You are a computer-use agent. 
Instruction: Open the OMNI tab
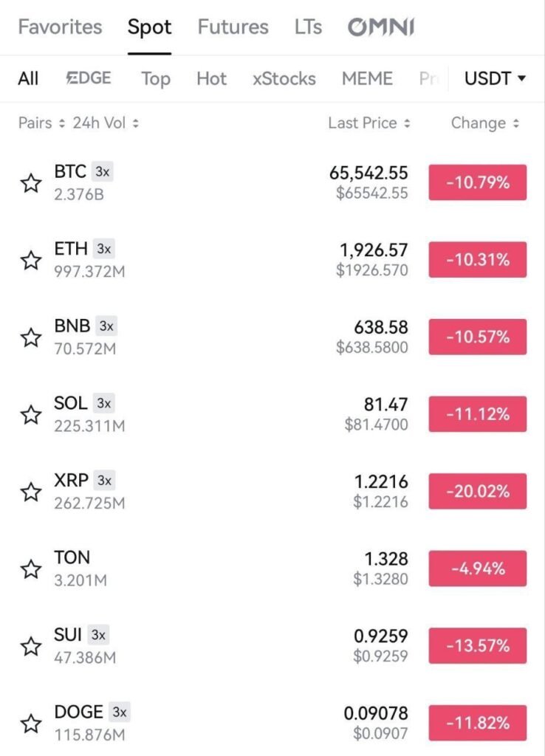(381, 27)
